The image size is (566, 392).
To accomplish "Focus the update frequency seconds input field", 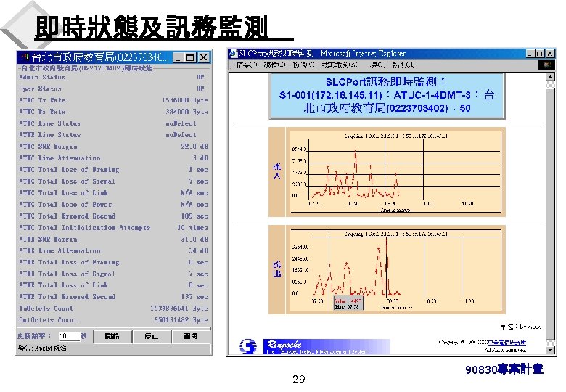I will 69,336.
